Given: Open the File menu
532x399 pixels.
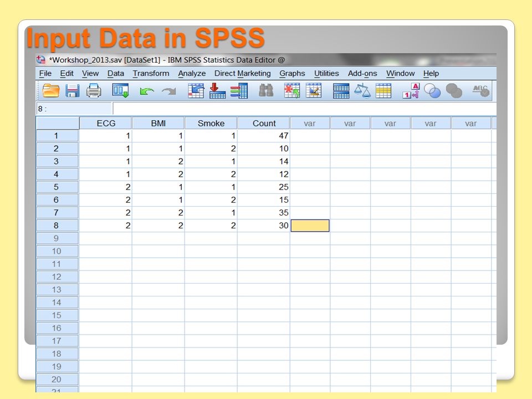Looking at the screenshot, I should [45, 73].
